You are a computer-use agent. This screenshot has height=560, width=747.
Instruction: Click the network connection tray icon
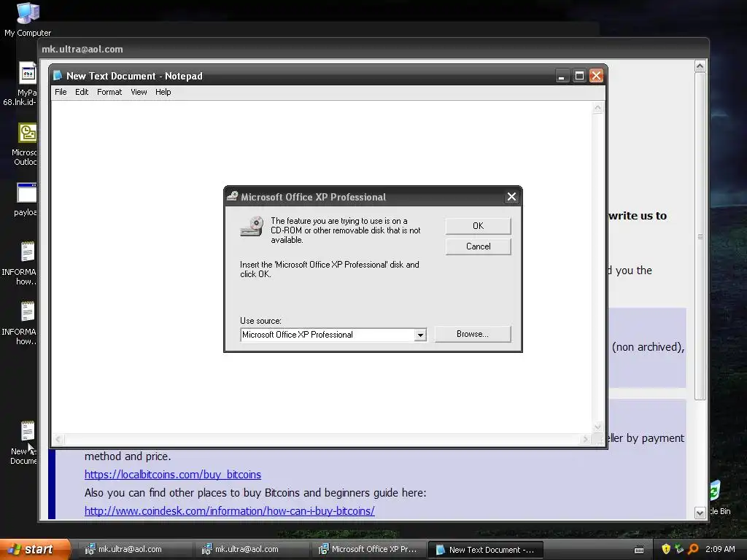click(x=679, y=549)
